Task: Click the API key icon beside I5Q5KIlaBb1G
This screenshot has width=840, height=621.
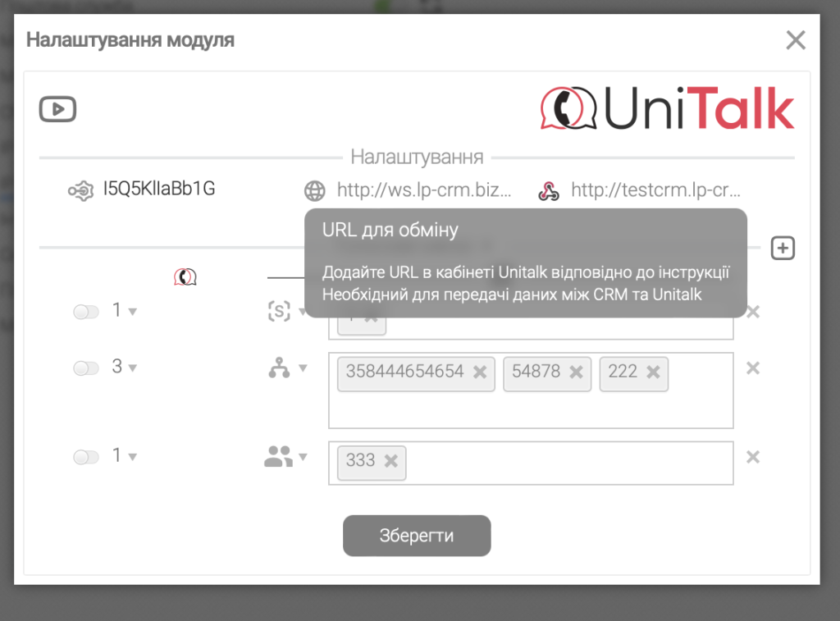Action: tap(80, 190)
